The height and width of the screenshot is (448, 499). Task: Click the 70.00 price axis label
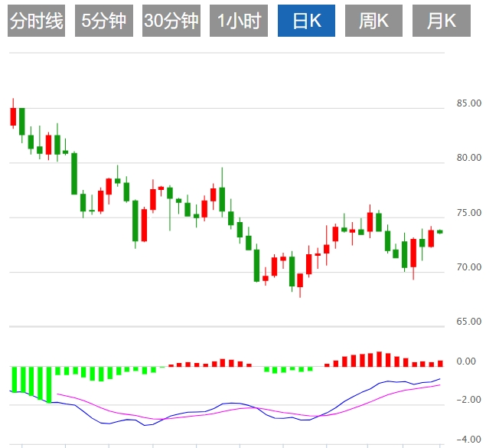[x=468, y=267]
